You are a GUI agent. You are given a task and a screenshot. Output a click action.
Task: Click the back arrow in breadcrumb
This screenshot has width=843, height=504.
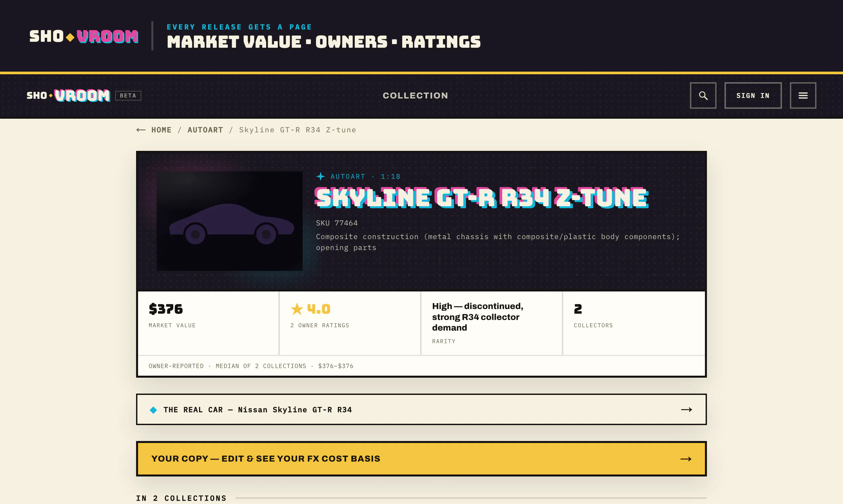(x=141, y=130)
